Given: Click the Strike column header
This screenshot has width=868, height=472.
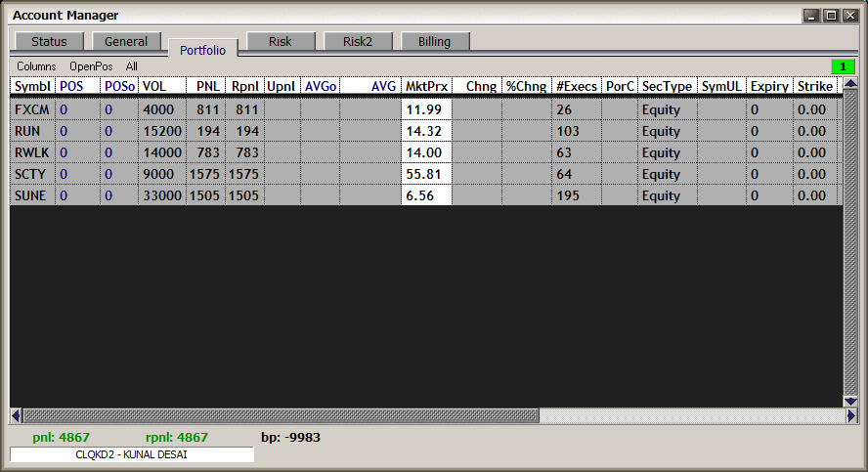Looking at the screenshot, I should pos(815,86).
